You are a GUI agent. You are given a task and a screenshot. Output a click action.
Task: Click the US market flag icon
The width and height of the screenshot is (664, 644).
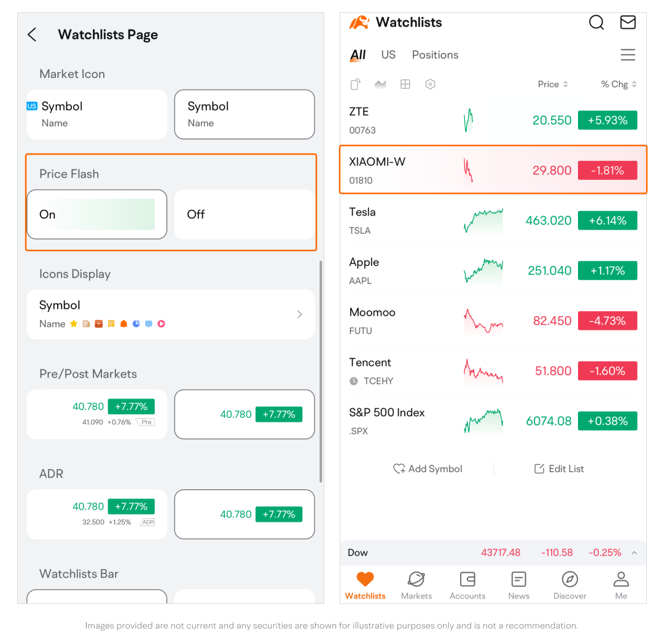[32, 106]
